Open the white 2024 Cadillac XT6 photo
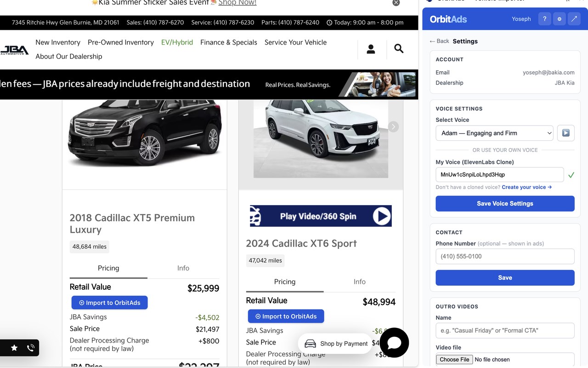The image size is (588, 368). coord(321,138)
